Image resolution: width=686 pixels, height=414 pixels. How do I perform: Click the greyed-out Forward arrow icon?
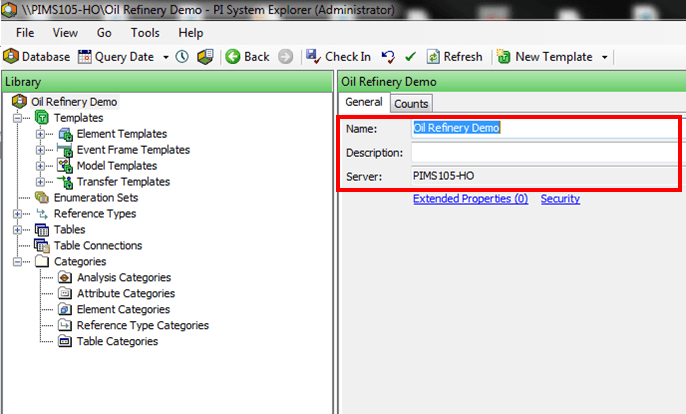(x=286, y=56)
